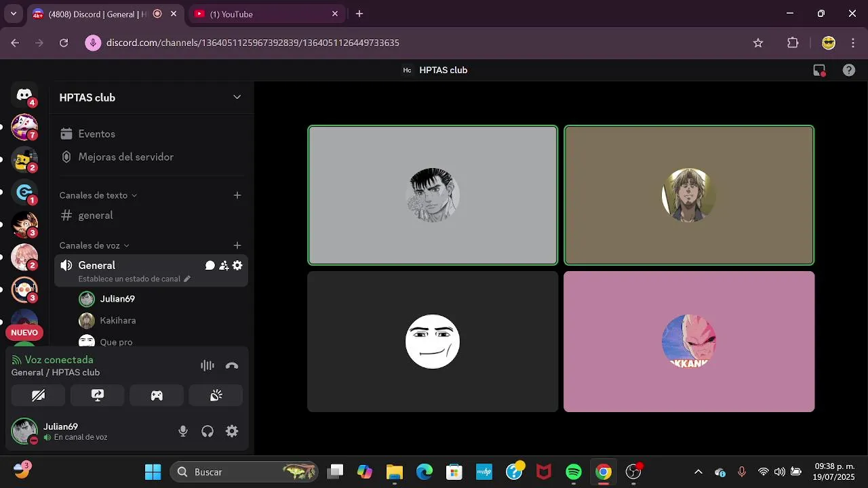Reload the Discord page
The height and width of the screenshot is (488, 868).
(64, 43)
